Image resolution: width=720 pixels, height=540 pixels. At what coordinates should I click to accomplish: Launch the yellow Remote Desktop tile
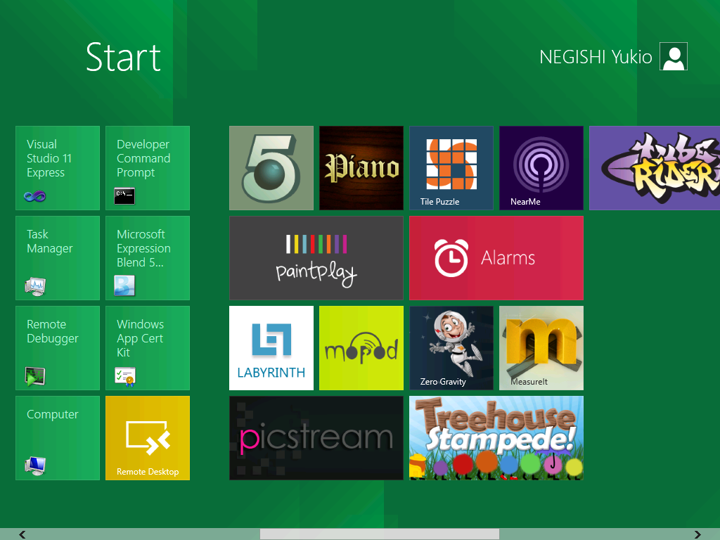[x=147, y=438]
